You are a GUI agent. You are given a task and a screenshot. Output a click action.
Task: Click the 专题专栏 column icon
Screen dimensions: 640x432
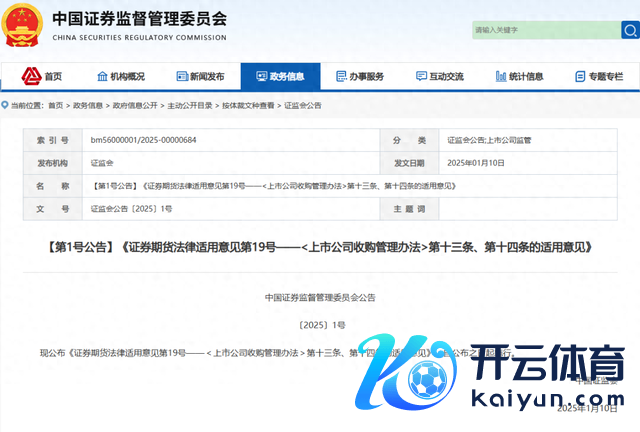pos(580,77)
